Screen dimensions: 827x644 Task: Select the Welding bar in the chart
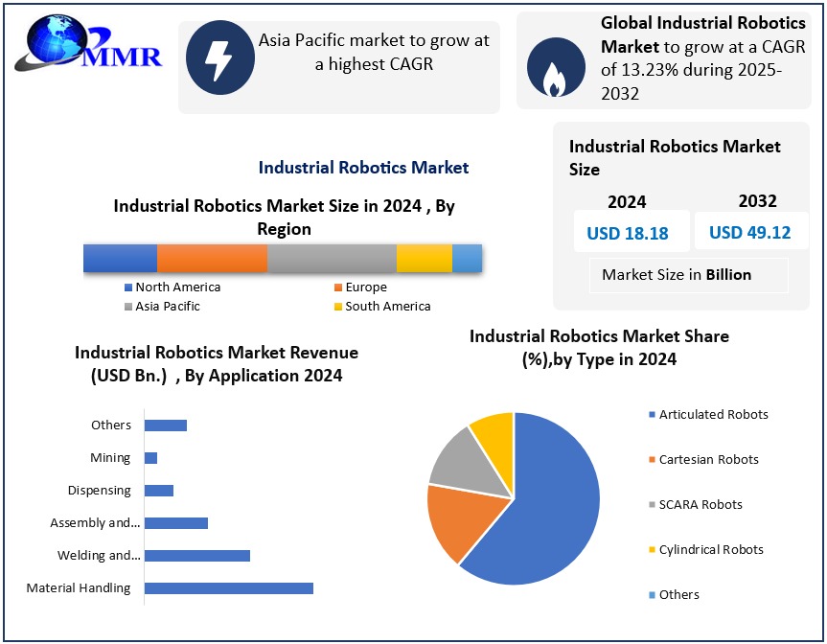197,555
